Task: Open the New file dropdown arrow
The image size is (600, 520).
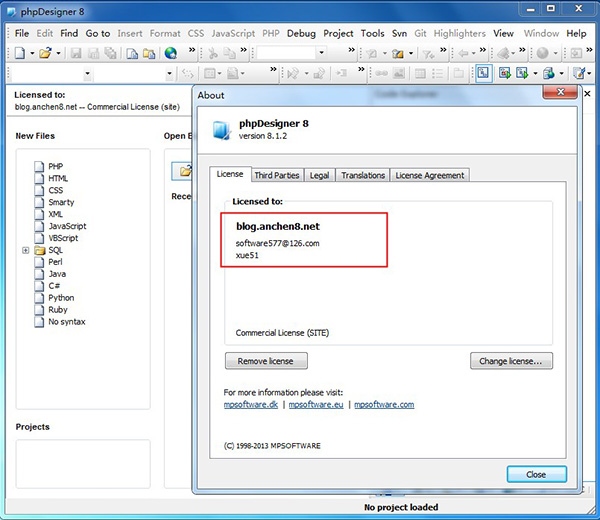Action: click(x=32, y=53)
